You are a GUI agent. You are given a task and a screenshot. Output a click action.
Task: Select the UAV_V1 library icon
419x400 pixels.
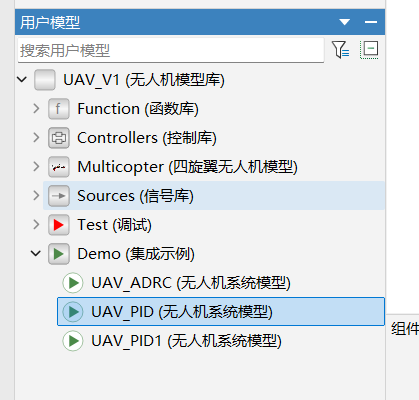[x=45, y=80]
